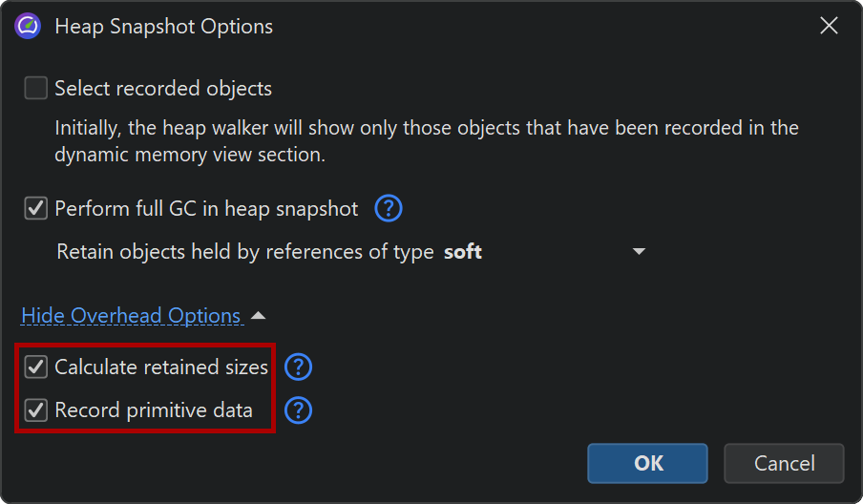Disable the Calculate retained sizes checkbox
Image resolution: width=863 pixels, height=504 pixels.
click(36, 367)
